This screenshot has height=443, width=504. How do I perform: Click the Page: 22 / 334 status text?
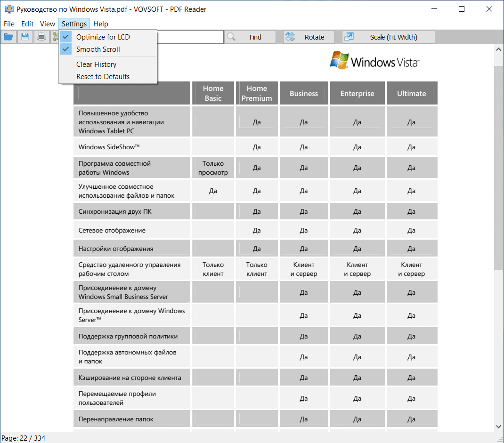[24, 438]
